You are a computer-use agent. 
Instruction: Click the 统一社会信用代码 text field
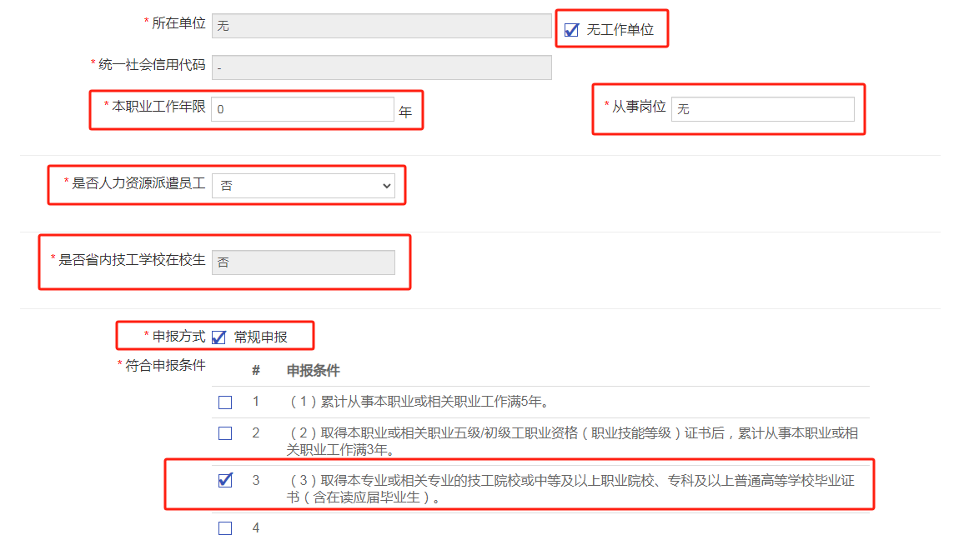tap(381, 67)
